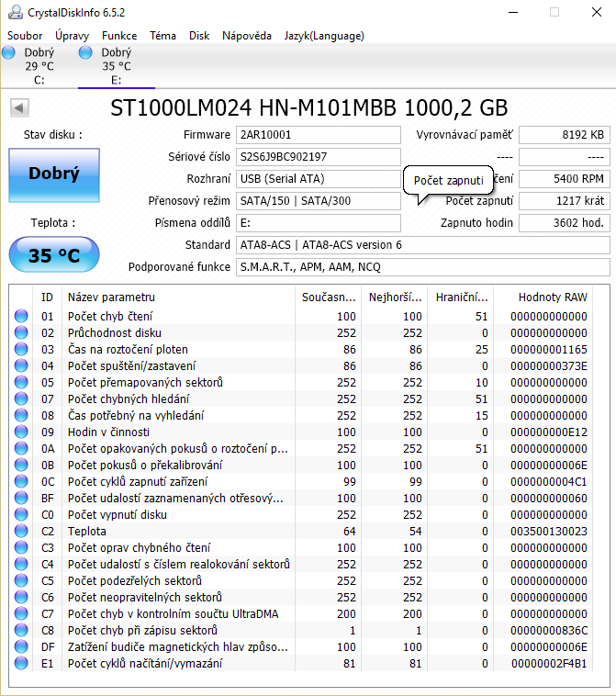Click the Současn... column header
This screenshot has width=616, height=696.
[329, 297]
